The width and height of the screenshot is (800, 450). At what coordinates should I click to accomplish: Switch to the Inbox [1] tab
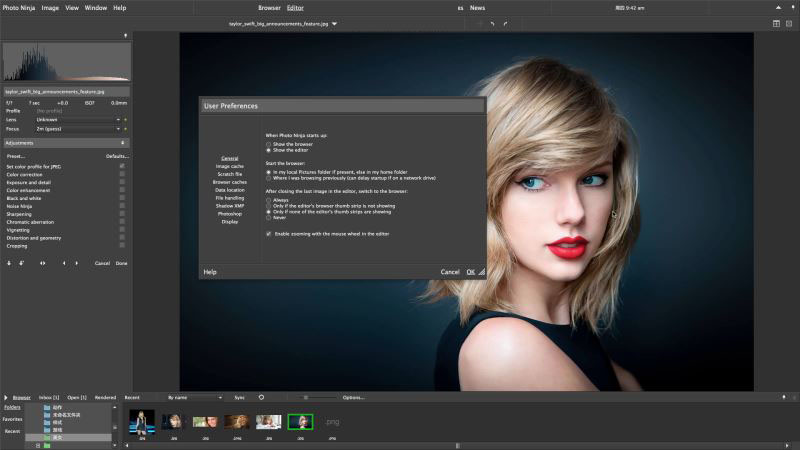(49, 397)
